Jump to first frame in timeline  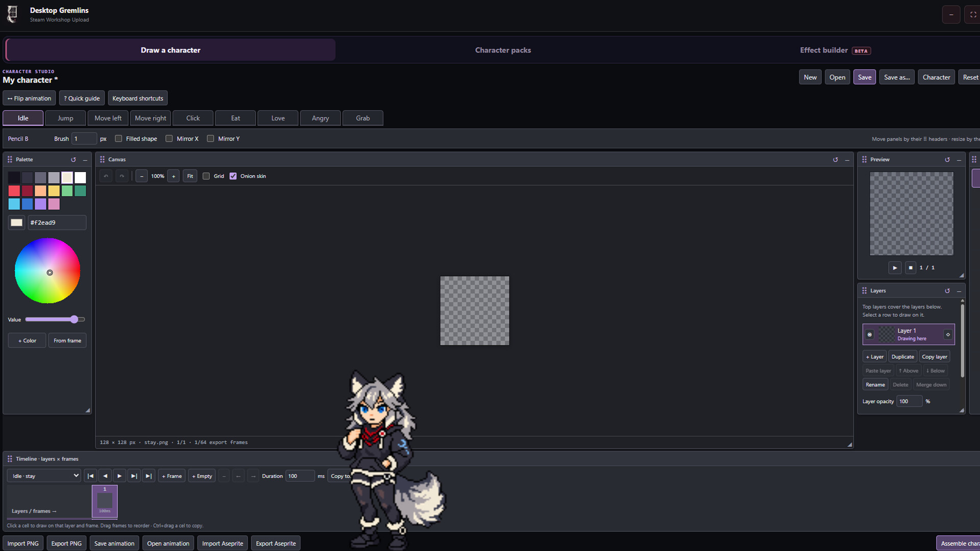coord(90,476)
